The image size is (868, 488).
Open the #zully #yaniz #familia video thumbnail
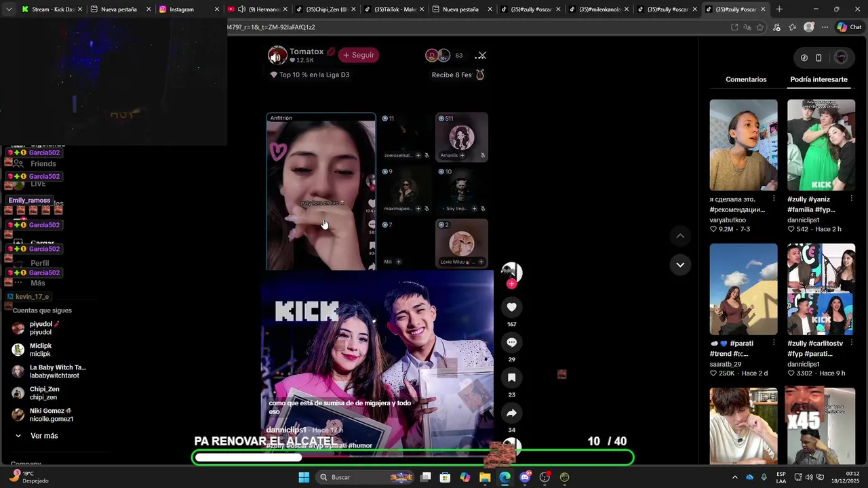tap(821, 145)
